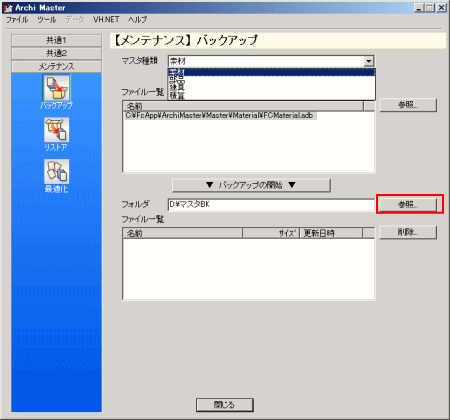
Task: Switch to the 共通2 tab
Action: [56, 53]
